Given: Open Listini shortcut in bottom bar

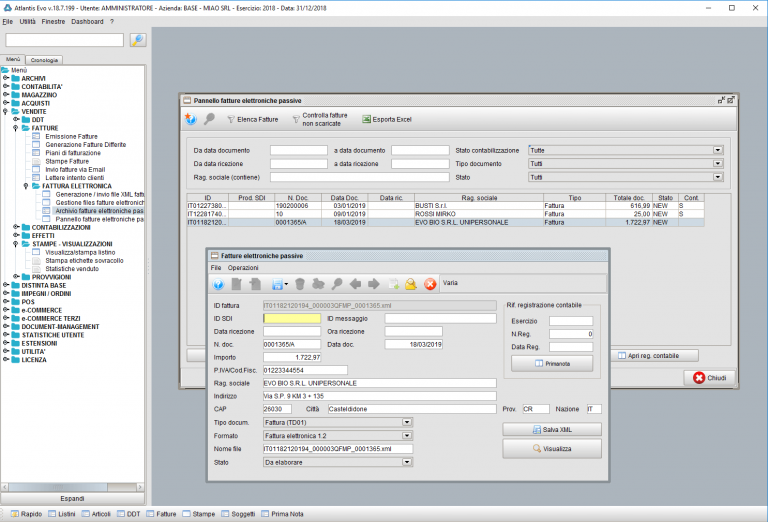Looking at the screenshot, I should pos(62,514).
